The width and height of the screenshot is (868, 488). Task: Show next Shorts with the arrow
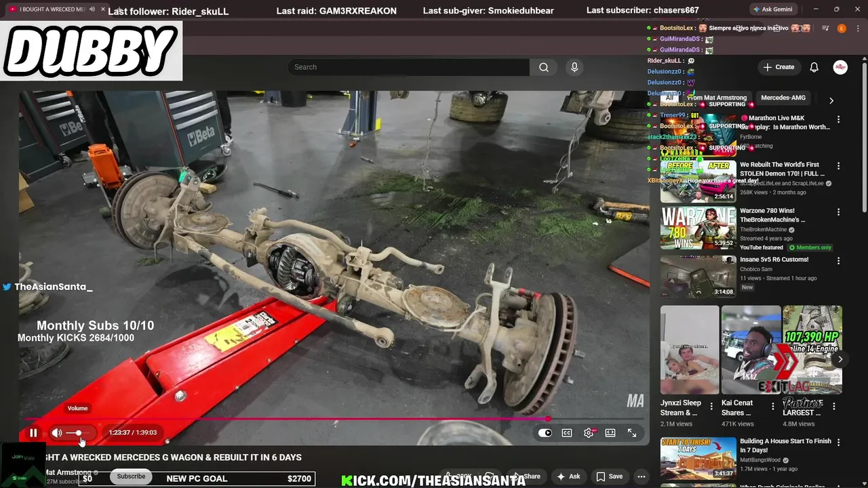pos(840,359)
